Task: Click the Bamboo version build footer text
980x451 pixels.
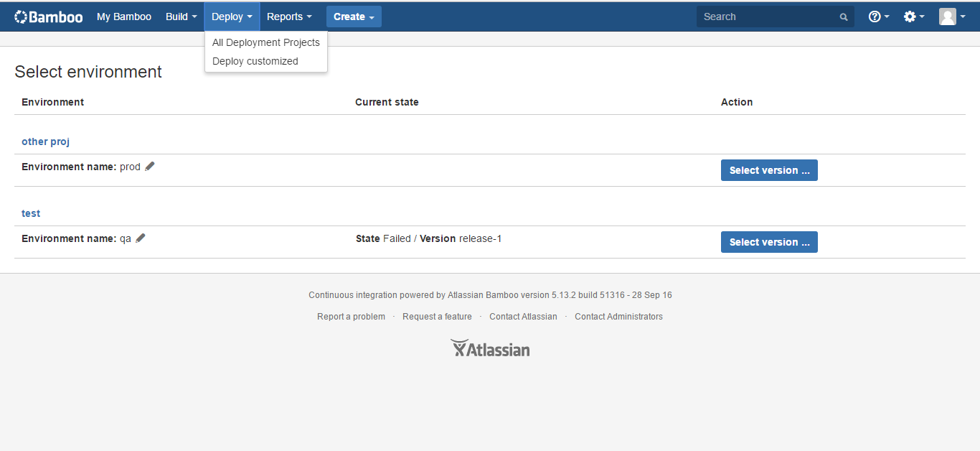Action: pos(490,295)
